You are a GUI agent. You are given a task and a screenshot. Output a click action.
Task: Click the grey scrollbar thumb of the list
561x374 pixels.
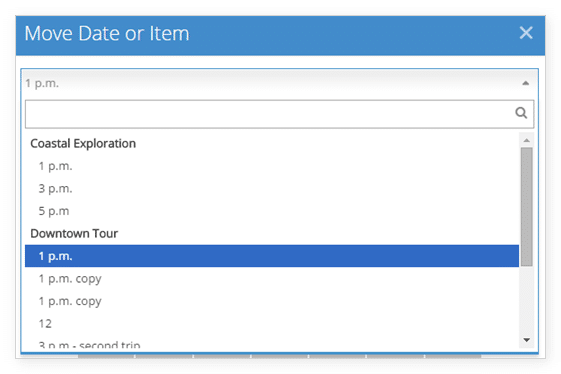(x=526, y=207)
